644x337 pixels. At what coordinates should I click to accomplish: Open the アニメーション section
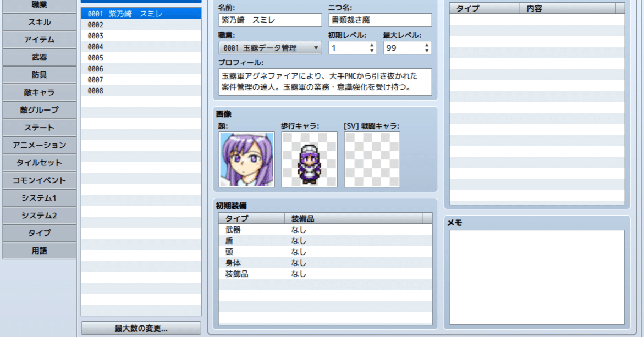pyautogui.click(x=38, y=145)
